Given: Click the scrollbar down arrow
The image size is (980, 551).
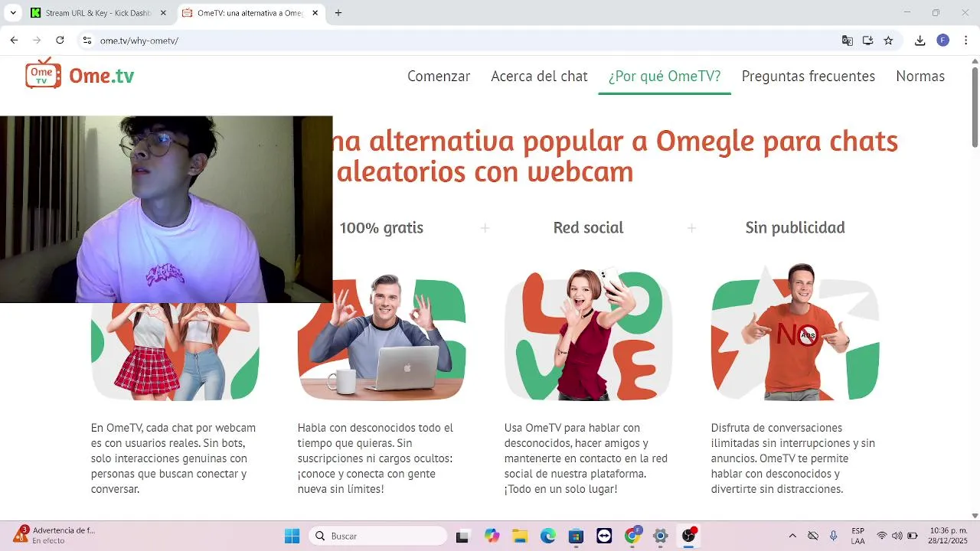Looking at the screenshot, I should pyautogui.click(x=975, y=516).
